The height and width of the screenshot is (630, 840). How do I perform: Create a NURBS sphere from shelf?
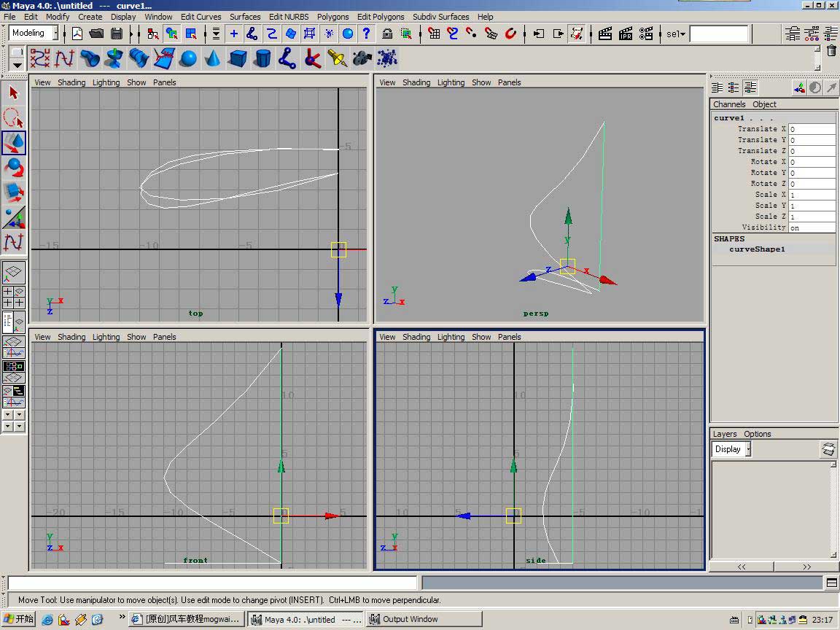coord(188,58)
